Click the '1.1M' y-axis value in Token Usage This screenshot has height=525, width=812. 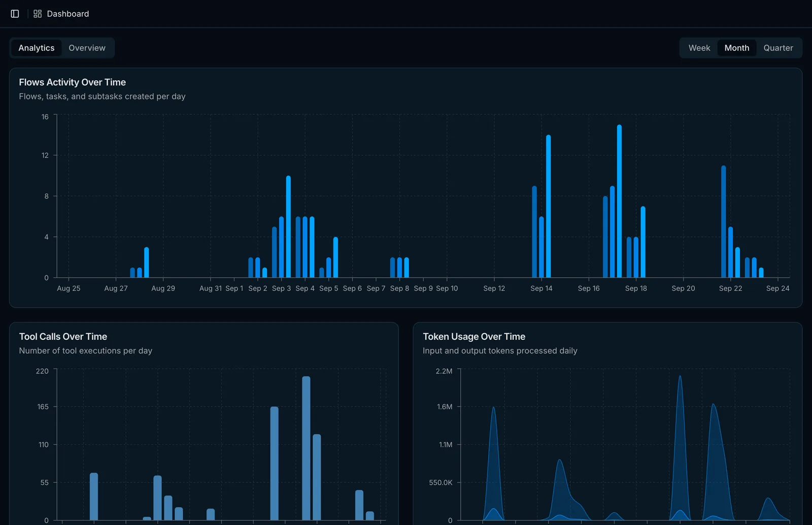click(446, 445)
